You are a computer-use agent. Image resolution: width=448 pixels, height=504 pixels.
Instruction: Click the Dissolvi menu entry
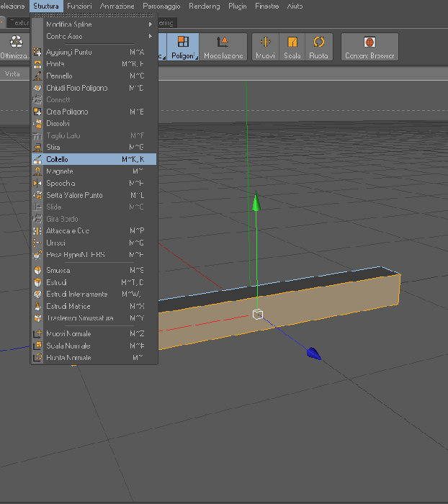(x=94, y=123)
